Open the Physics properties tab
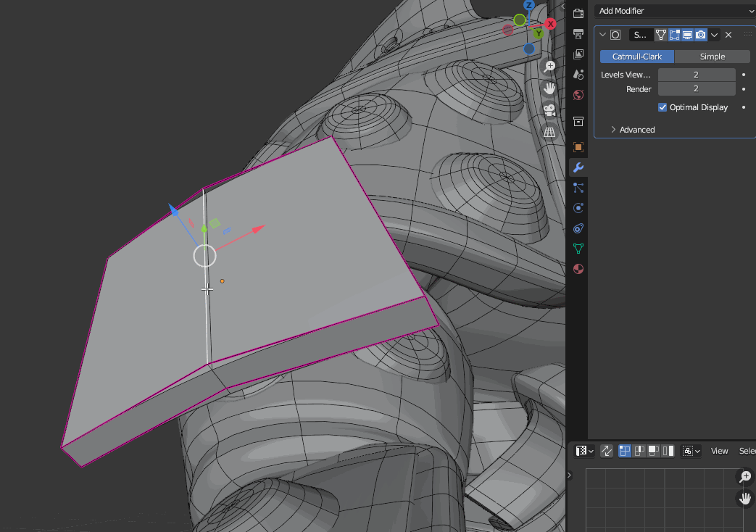Image resolution: width=756 pixels, height=532 pixels. (578, 208)
